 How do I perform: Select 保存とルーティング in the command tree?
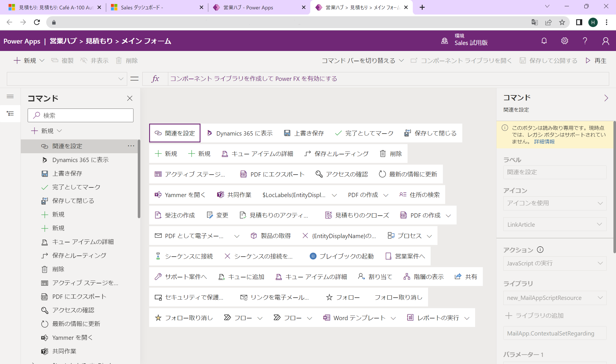(x=79, y=255)
